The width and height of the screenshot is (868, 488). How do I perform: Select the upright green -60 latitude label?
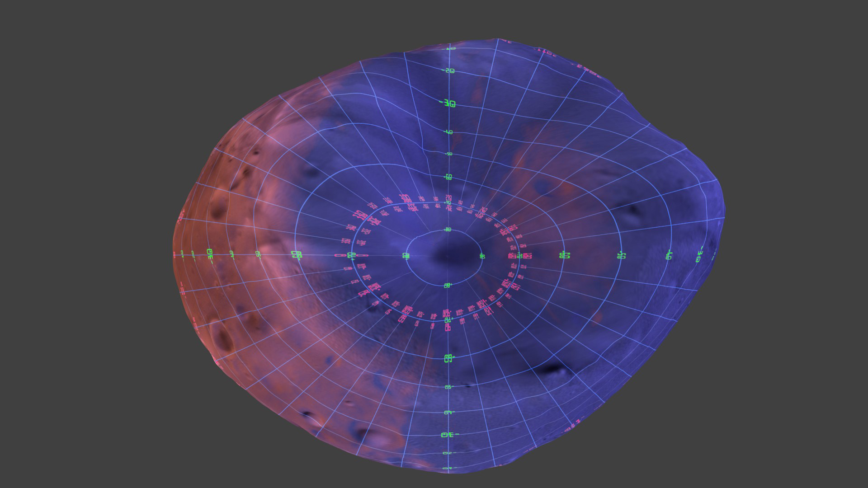(448, 177)
